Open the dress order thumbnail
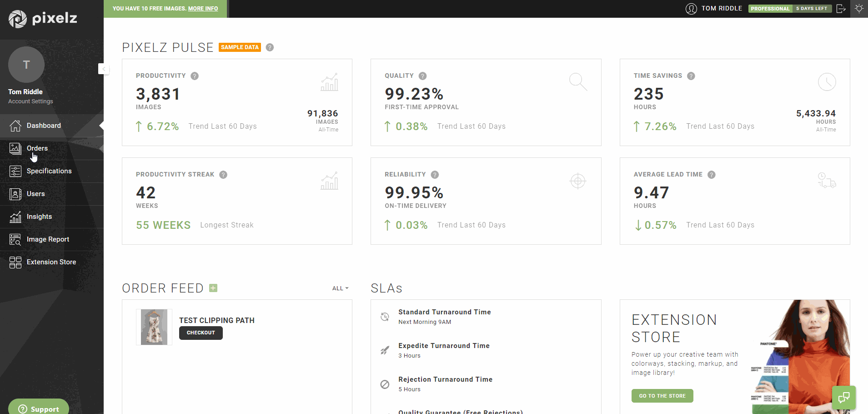The image size is (868, 414). click(154, 327)
